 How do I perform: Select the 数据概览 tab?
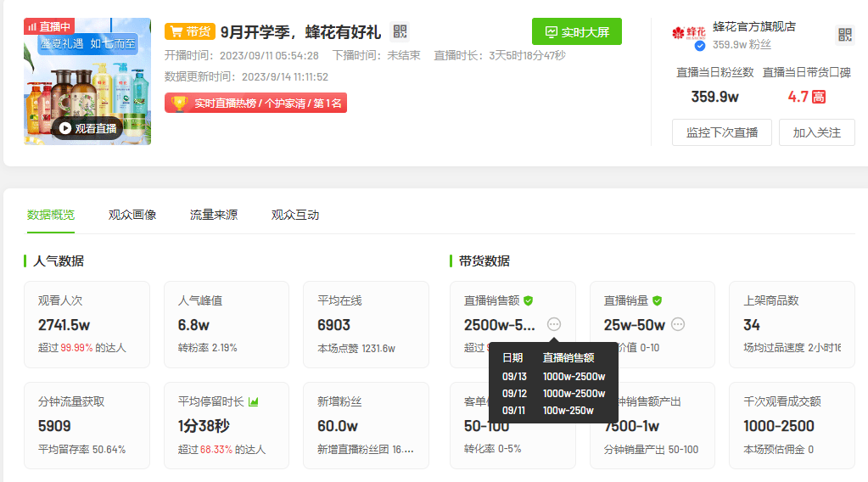[x=51, y=215]
